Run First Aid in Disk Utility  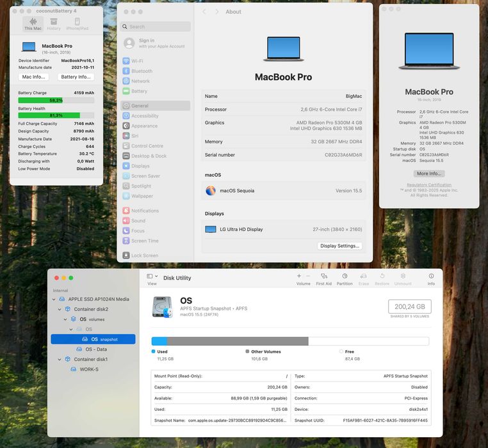click(x=323, y=279)
